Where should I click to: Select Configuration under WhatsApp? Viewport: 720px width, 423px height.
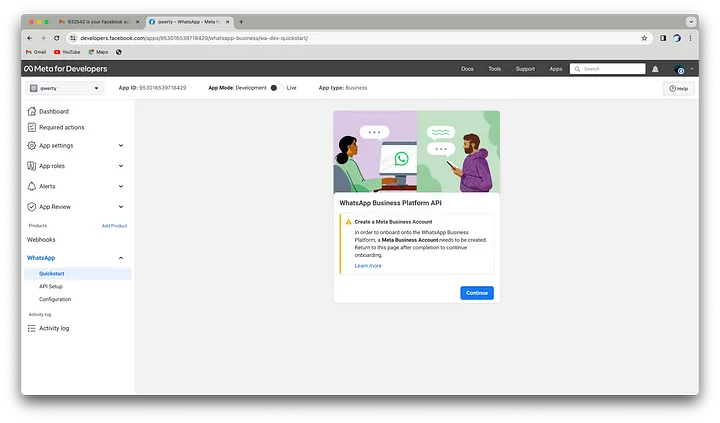point(55,299)
